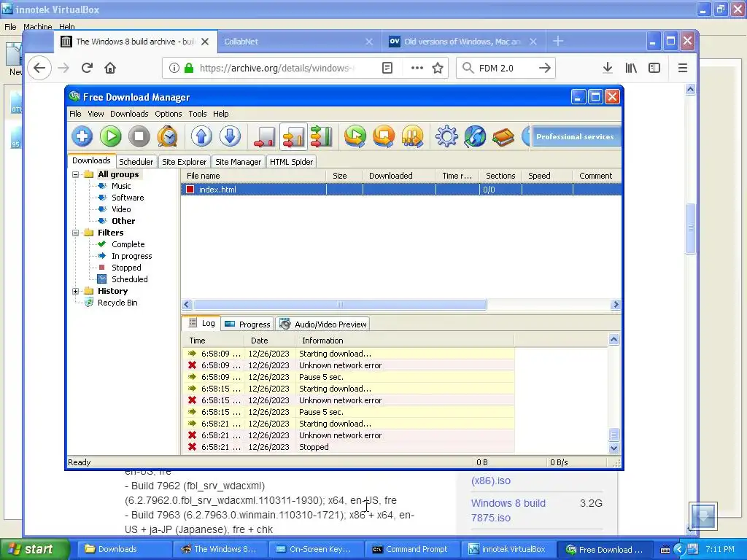Collapse the Filters tree node

pyautogui.click(x=75, y=233)
